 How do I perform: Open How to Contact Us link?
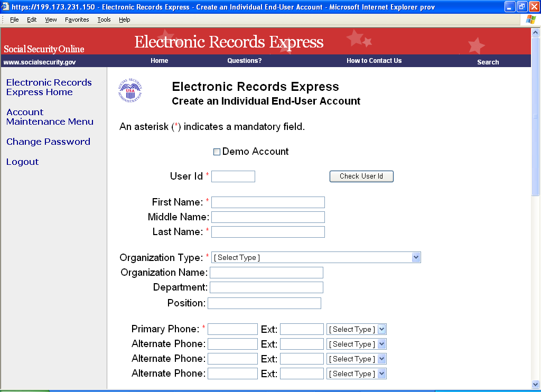tap(374, 61)
